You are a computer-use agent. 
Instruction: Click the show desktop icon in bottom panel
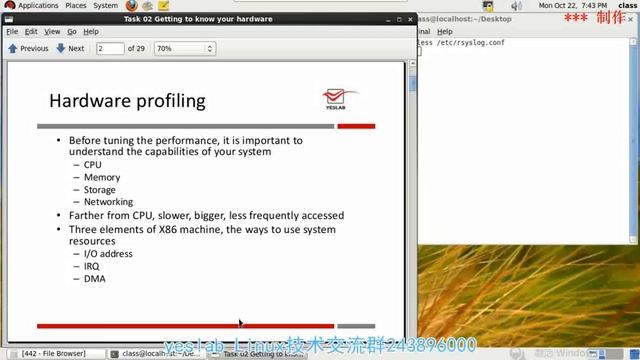pos(634,354)
